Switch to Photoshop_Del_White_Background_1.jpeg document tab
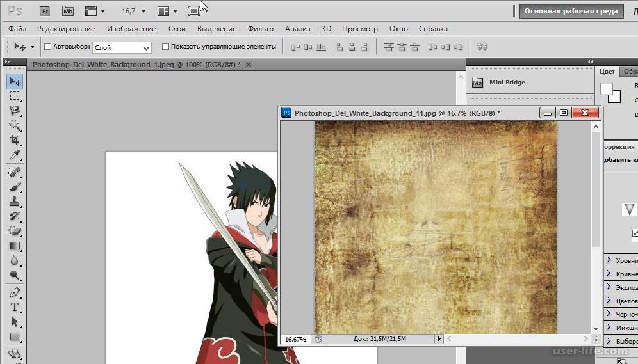 136,65
